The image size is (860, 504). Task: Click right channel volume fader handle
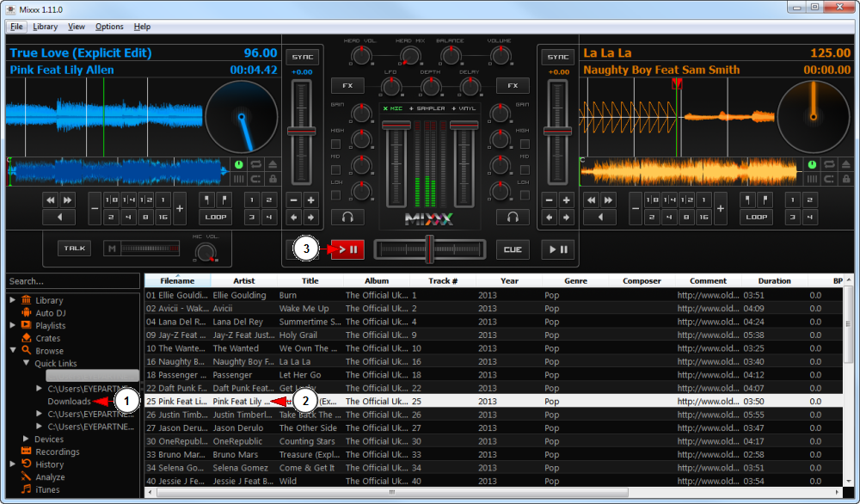tap(464, 126)
